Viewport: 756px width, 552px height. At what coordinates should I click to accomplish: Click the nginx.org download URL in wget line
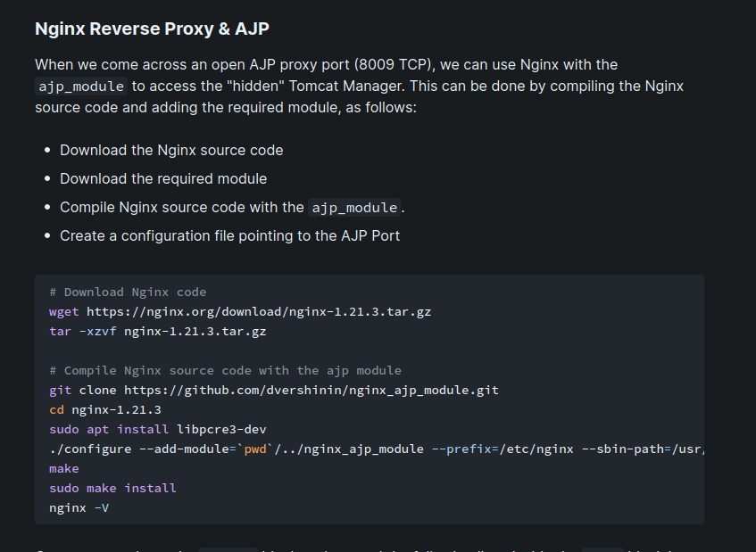click(259, 311)
